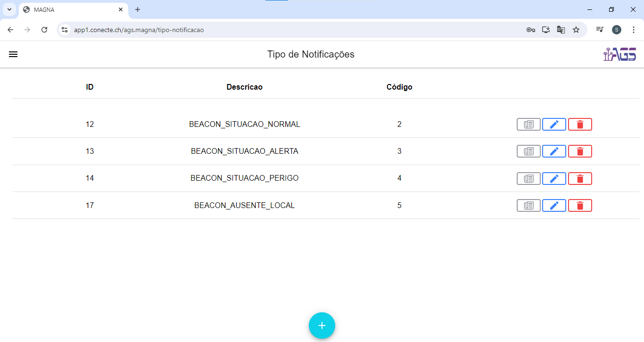The image size is (644, 342).
Task: Click the AGS logo in the header
Action: pos(619,55)
